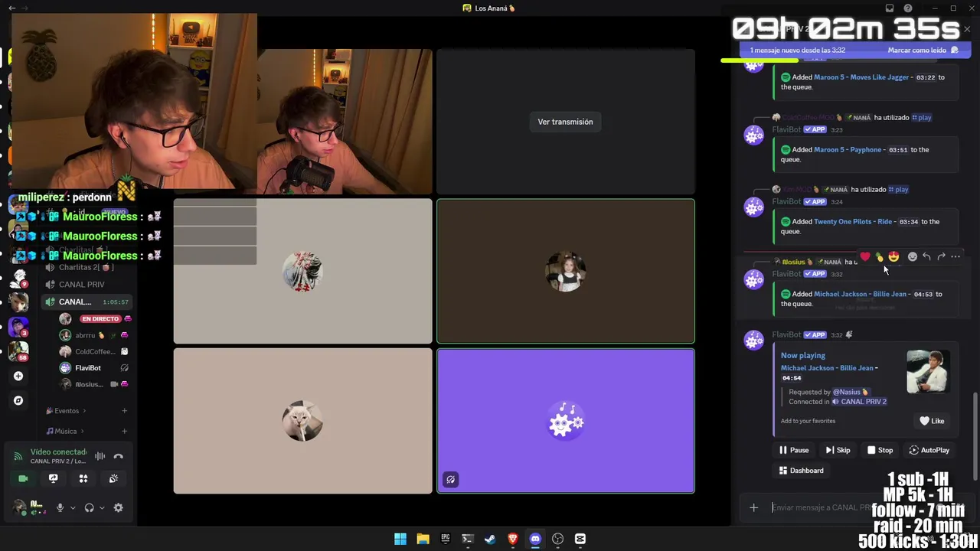Mute the microphone
Screen dimensions: 980x551
click(x=60, y=507)
